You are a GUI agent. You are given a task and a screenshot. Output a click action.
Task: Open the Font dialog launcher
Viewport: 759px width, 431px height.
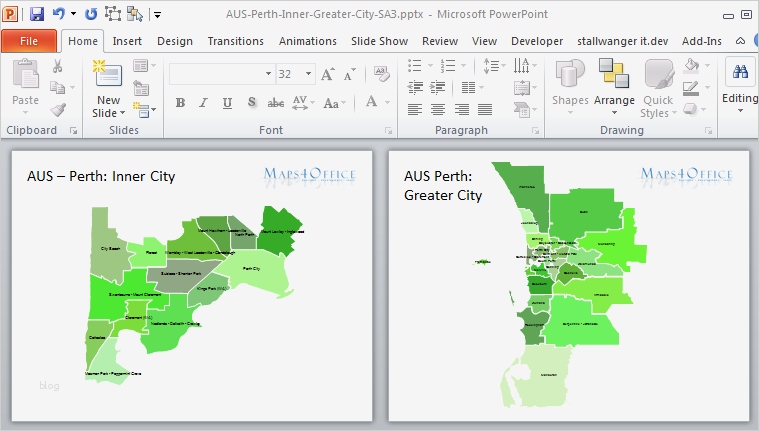tap(388, 130)
